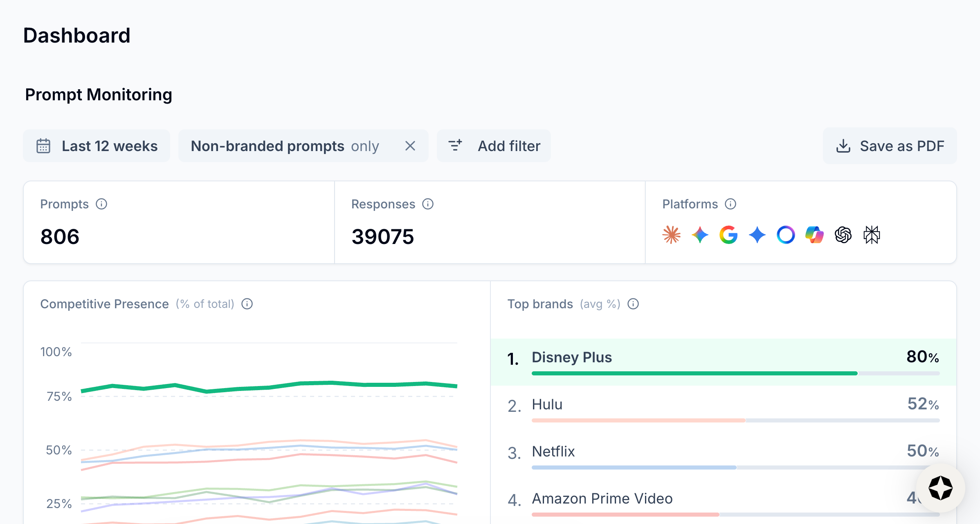Click the ChatGPT platform icon
Viewport: 980px width, 524px height.
[x=843, y=235]
